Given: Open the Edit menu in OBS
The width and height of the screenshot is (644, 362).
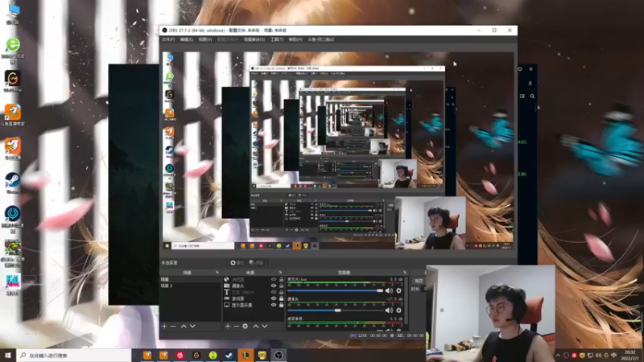Looking at the screenshot, I should (x=187, y=39).
